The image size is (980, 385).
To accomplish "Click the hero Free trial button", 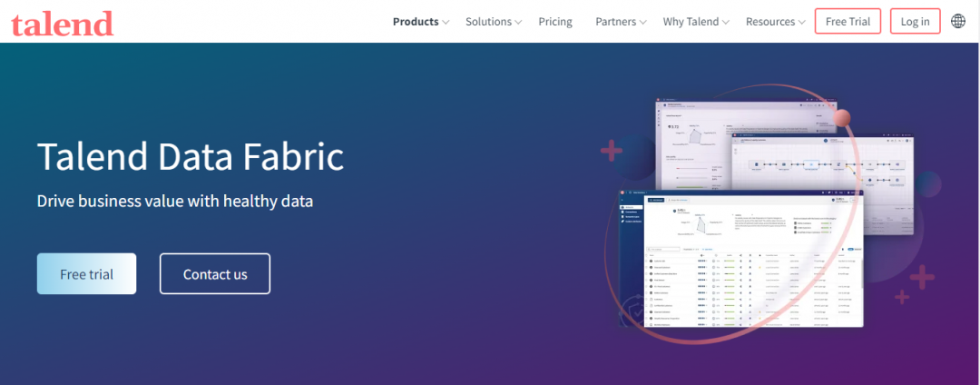I will tap(86, 273).
